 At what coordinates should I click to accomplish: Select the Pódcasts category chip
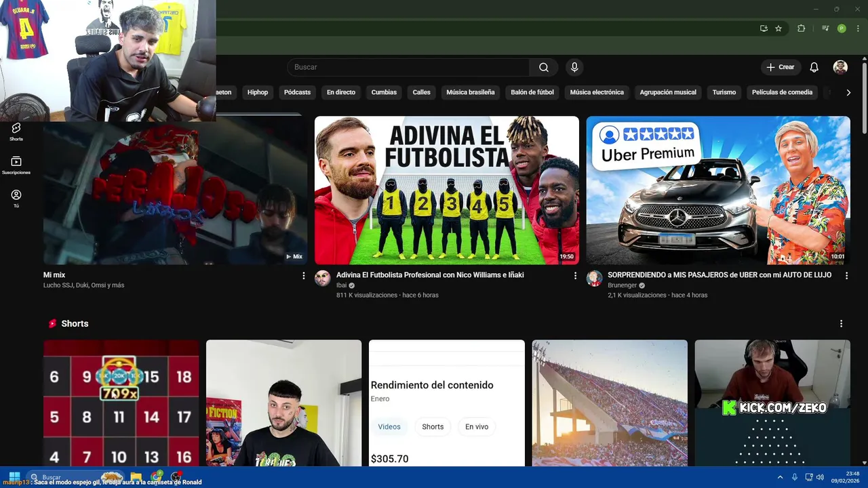click(x=297, y=92)
